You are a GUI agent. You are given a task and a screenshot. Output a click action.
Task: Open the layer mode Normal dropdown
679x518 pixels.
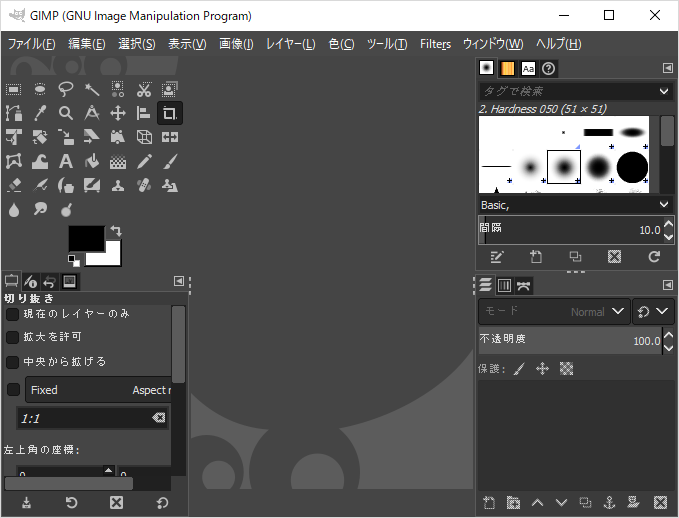pyautogui.click(x=555, y=311)
